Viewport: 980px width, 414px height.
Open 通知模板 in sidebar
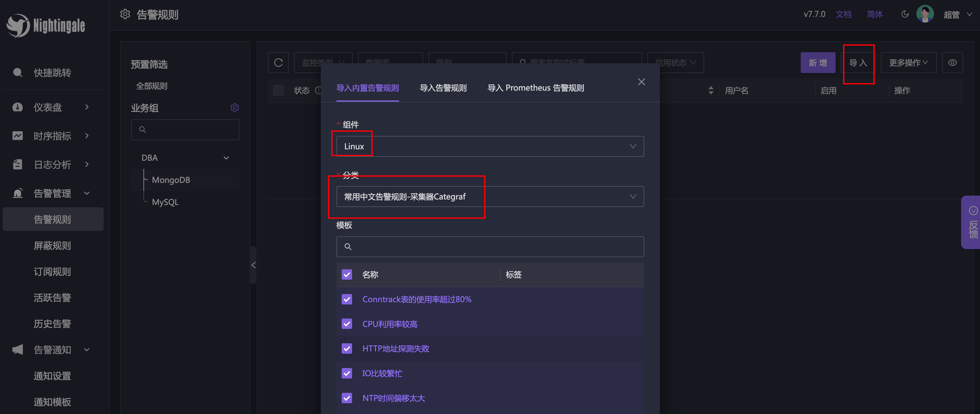[53, 402]
